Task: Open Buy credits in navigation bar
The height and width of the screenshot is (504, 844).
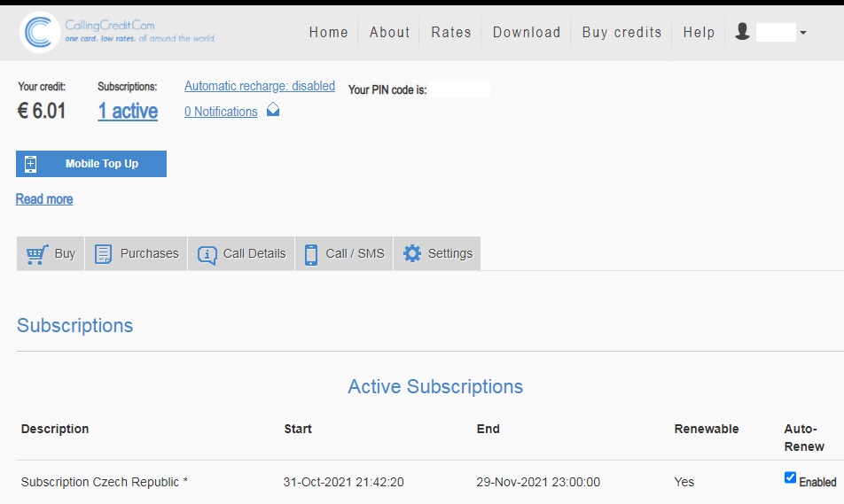Action: point(621,32)
